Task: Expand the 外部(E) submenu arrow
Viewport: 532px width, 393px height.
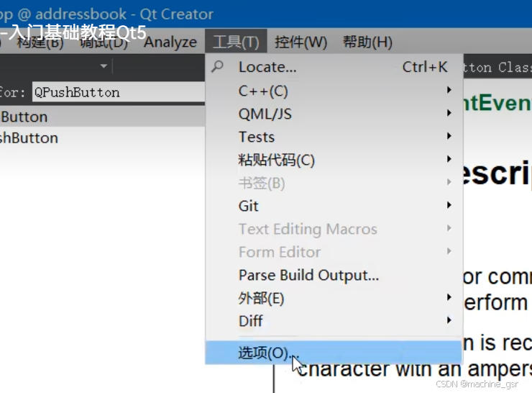Action: coord(449,297)
